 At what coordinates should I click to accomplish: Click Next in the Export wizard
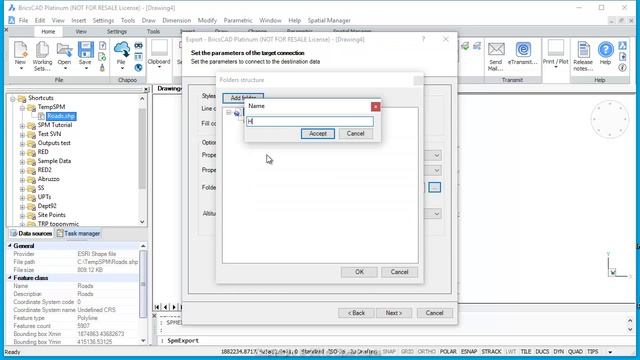[x=394, y=313]
